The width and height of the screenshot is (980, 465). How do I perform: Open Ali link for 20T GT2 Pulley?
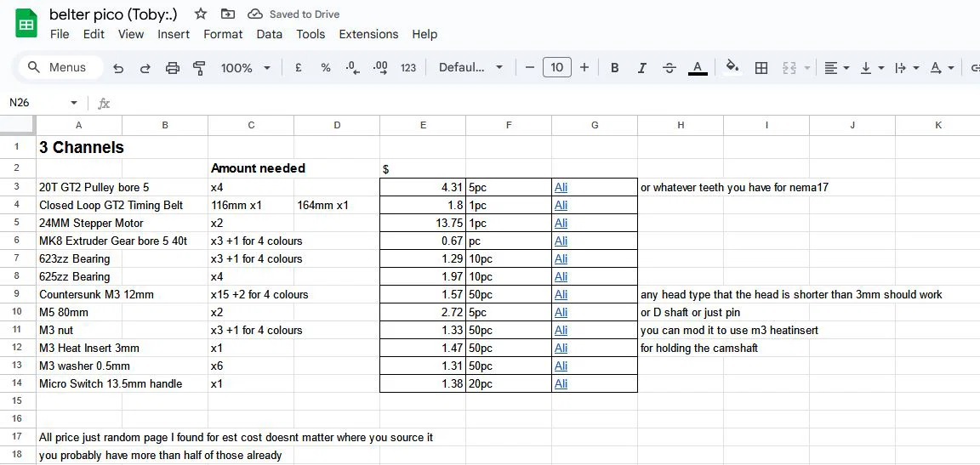click(561, 187)
